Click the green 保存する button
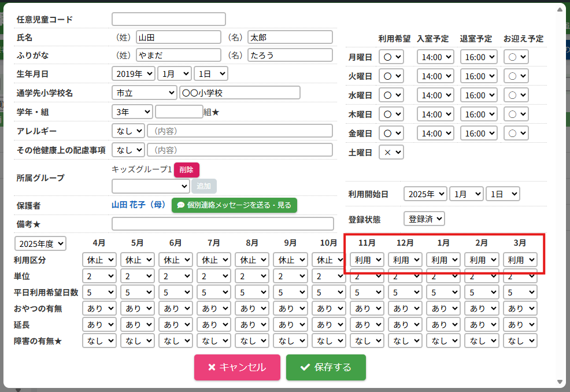Viewport: 570px width, 392px height. [x=325, y=367]
